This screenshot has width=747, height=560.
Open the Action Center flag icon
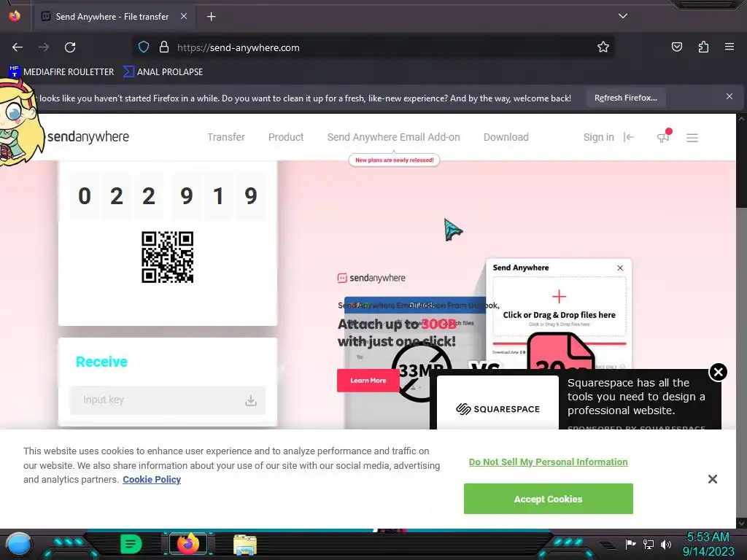pos(630,544)
